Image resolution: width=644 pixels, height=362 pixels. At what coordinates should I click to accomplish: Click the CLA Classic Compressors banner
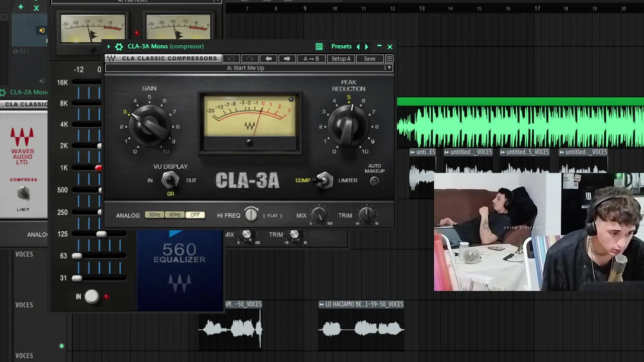(164, 58)
